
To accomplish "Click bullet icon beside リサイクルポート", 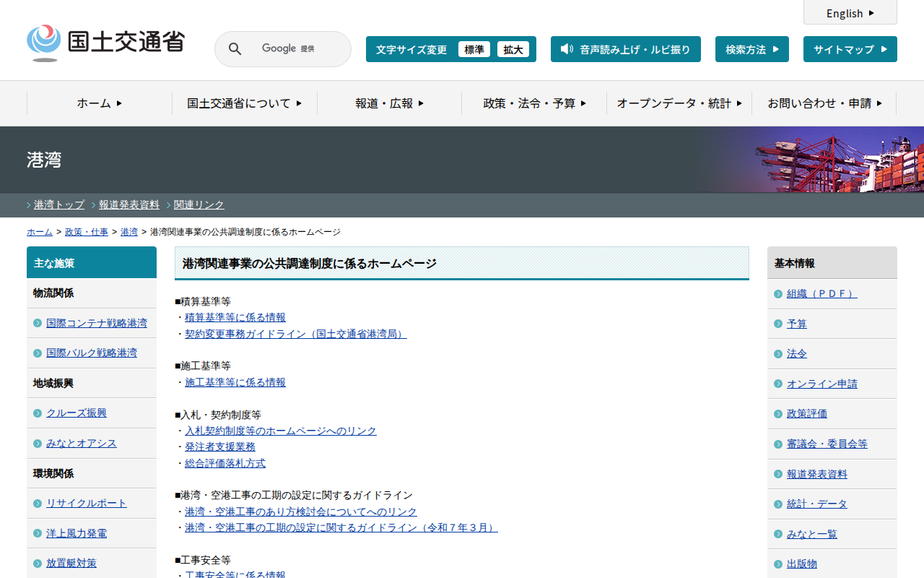I will 38,504.
